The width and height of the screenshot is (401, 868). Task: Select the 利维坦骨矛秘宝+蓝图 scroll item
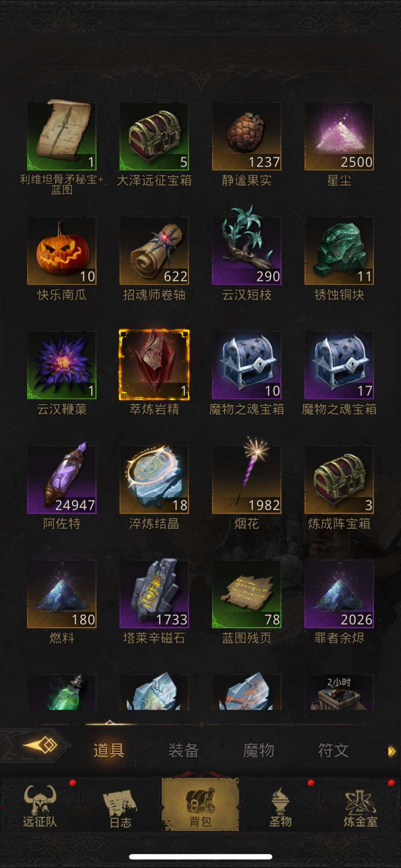pos(62,136)
